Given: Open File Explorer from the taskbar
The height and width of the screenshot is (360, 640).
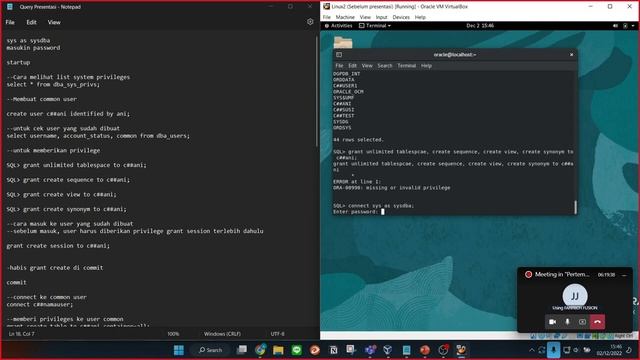Looking at the screenshot, I should click(x=278, y=350).
